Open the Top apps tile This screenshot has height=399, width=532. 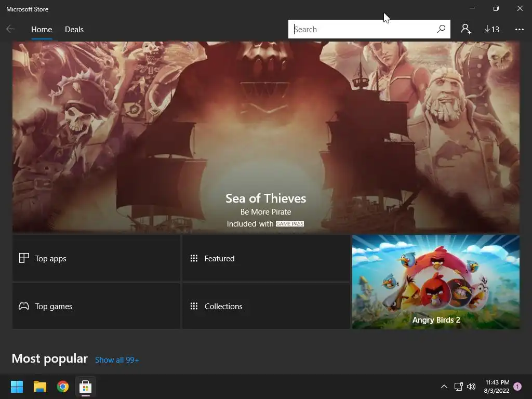pyautogui.click(x=96, y=258)
